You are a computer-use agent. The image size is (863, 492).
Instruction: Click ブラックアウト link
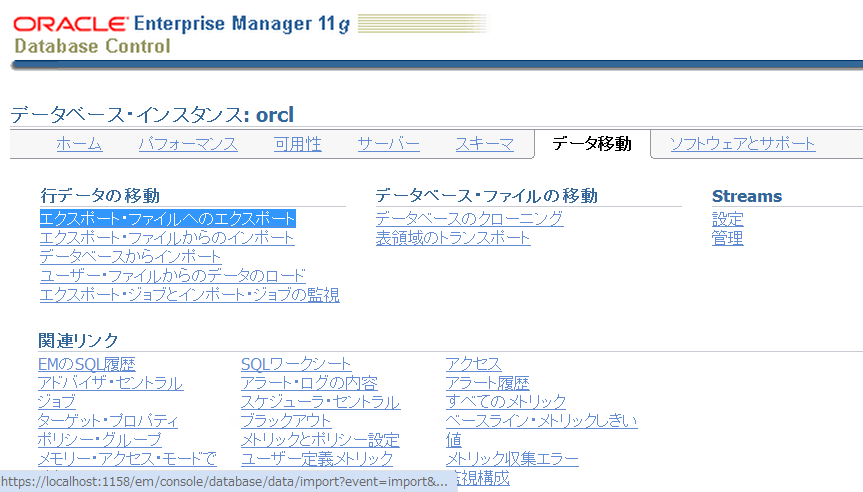pyautogui.click(x=286, y=420)
